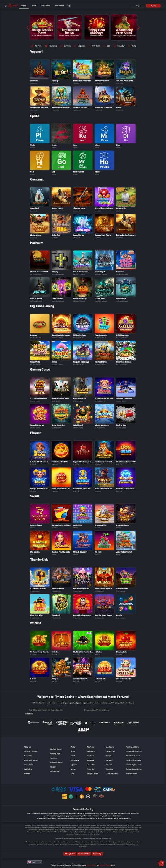Open the Plinko game thumbnail

(40, 133)
